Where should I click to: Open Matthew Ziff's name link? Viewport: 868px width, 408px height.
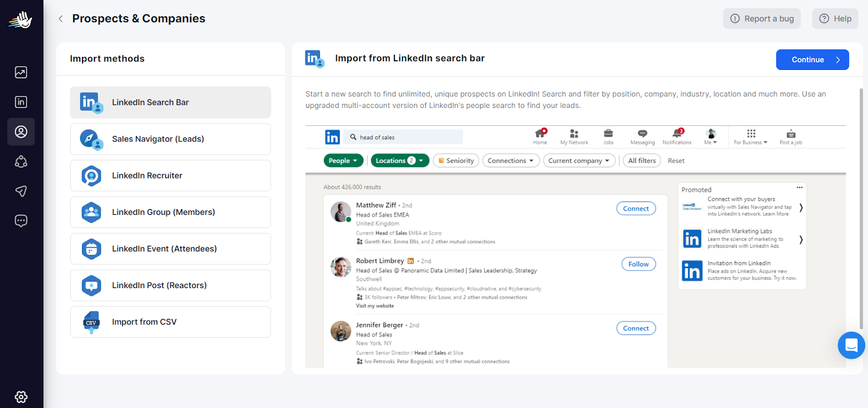tap(376, 205)
